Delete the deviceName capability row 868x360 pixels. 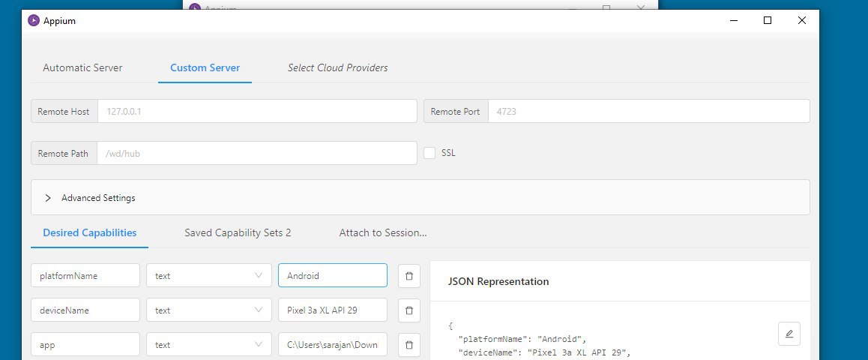pyautogui.click(x=409, y=310)
